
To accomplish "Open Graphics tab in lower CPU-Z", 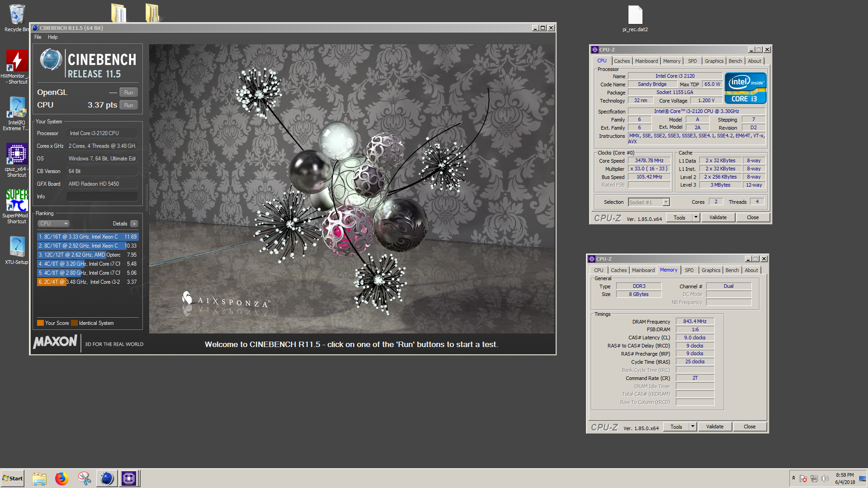I will click(711, 270).
